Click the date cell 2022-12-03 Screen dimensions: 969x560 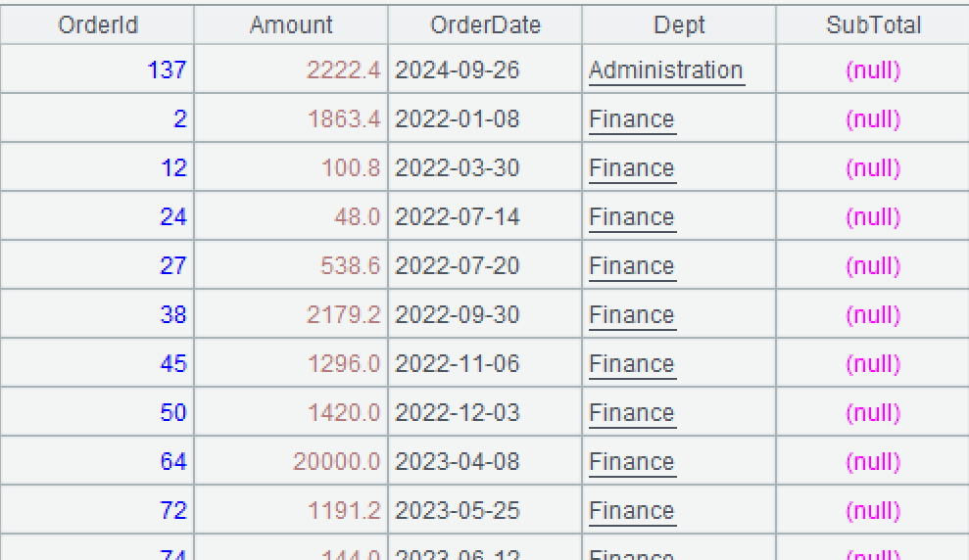click(458, 413)
